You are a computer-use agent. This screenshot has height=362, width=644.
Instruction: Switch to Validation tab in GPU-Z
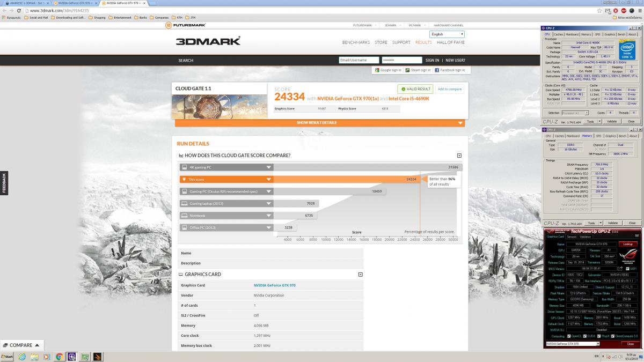(586, 237)
